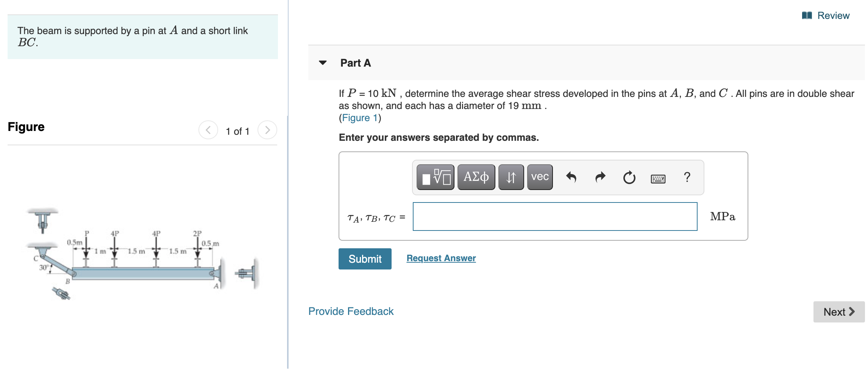Open equation editor help
This screenshot has height=380, width=868.
687,176
